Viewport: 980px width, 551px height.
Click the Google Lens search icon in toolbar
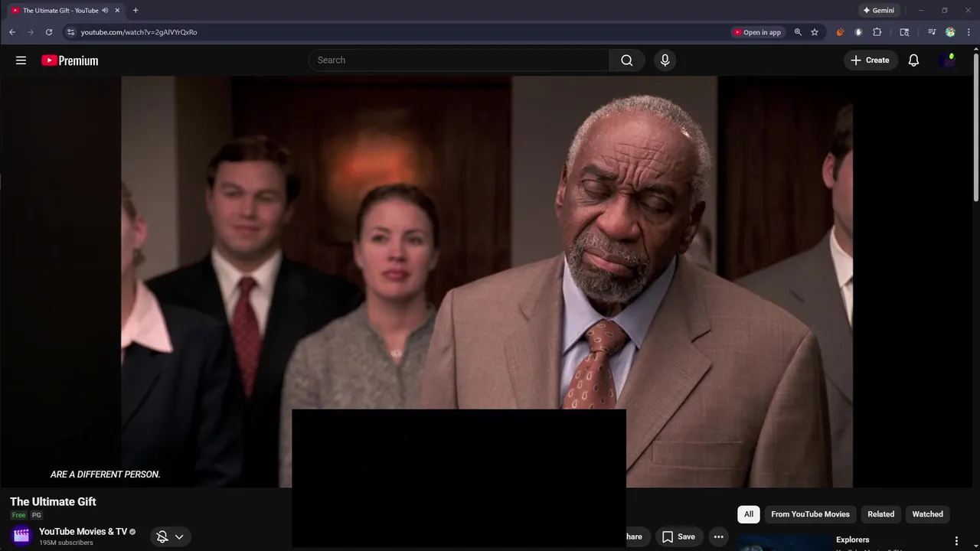pyautogui.click(x=904, y=32)
